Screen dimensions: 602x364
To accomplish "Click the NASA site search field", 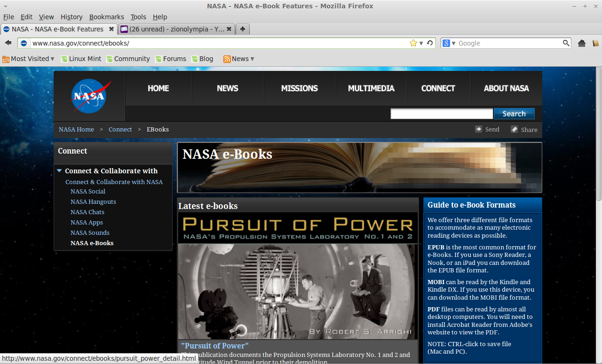I will point(442,114).
